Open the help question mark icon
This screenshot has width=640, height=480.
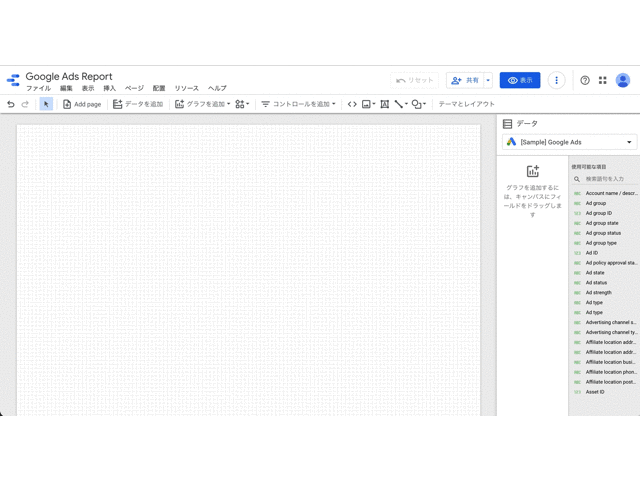point(585,80)
